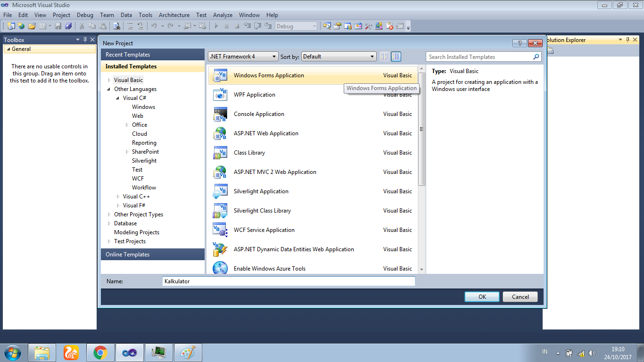Click the New Project toolbar icon

point(11,26)
